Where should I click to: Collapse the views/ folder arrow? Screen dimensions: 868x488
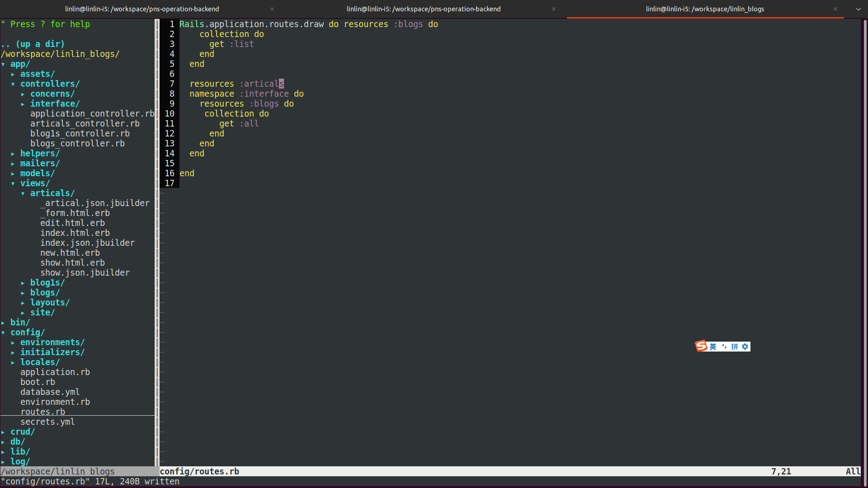pyautogui.click(x=13, y=183)
